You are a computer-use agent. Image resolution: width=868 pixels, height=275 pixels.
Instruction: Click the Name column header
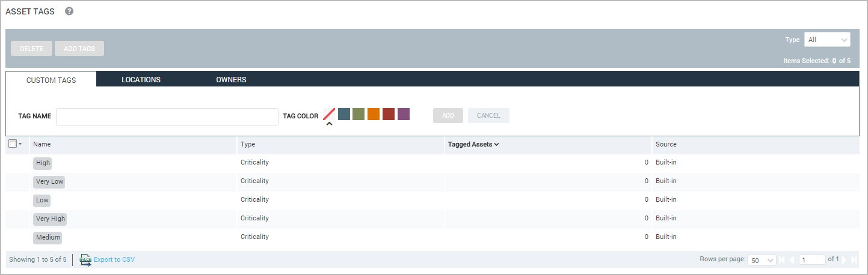(42, 144)
